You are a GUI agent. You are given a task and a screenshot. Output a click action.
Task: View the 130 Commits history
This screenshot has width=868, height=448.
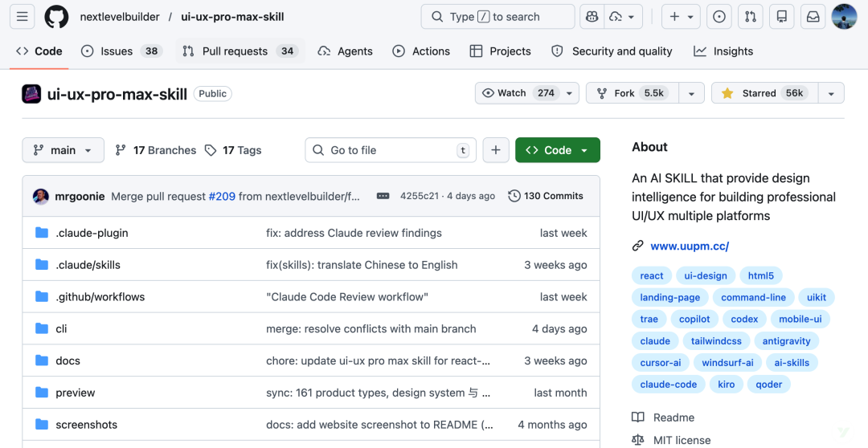(546, 196)
